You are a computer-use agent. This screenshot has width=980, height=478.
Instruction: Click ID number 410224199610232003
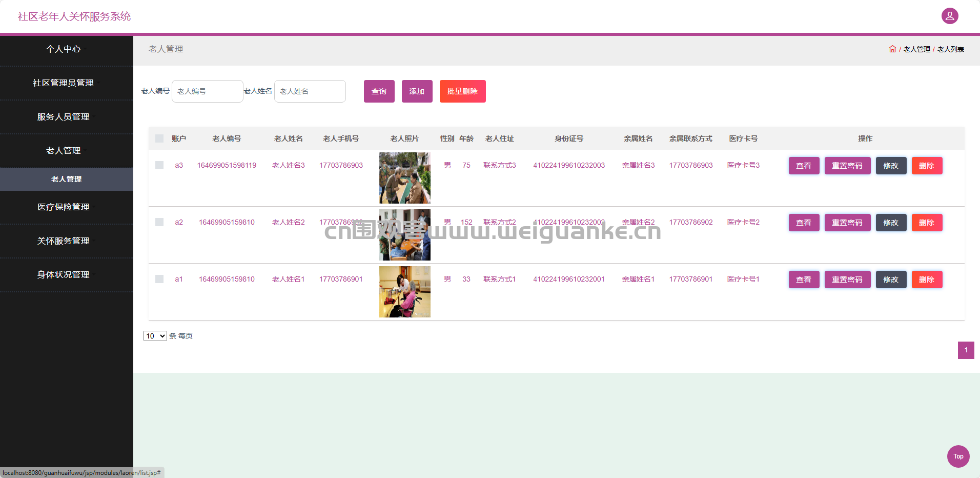pyautogui.click(x=569, y=165)
